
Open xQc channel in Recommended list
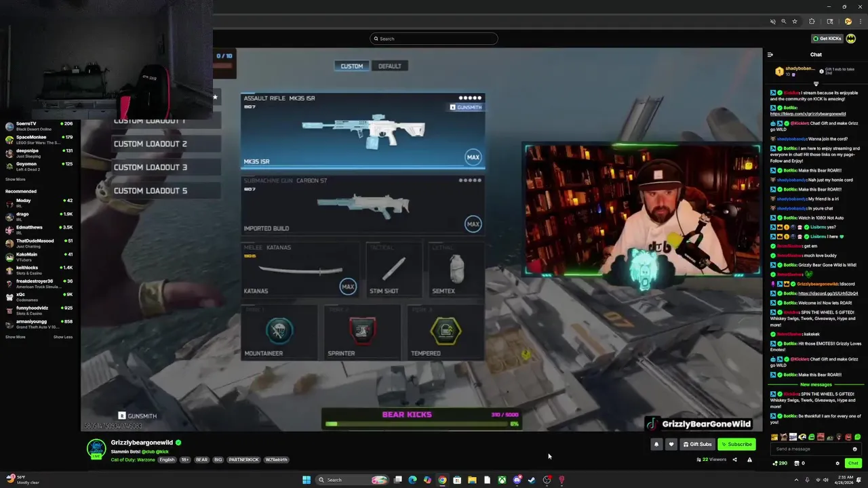[x=39, y=297]
